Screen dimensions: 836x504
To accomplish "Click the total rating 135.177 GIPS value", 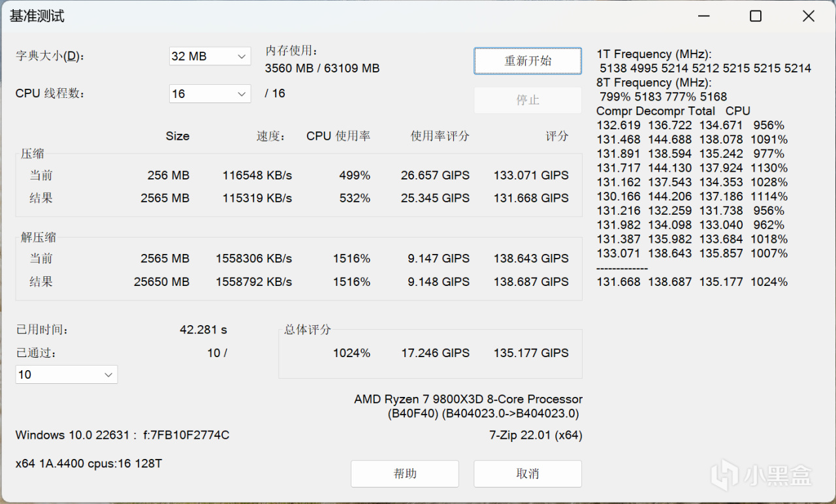I will click(530, 353).
